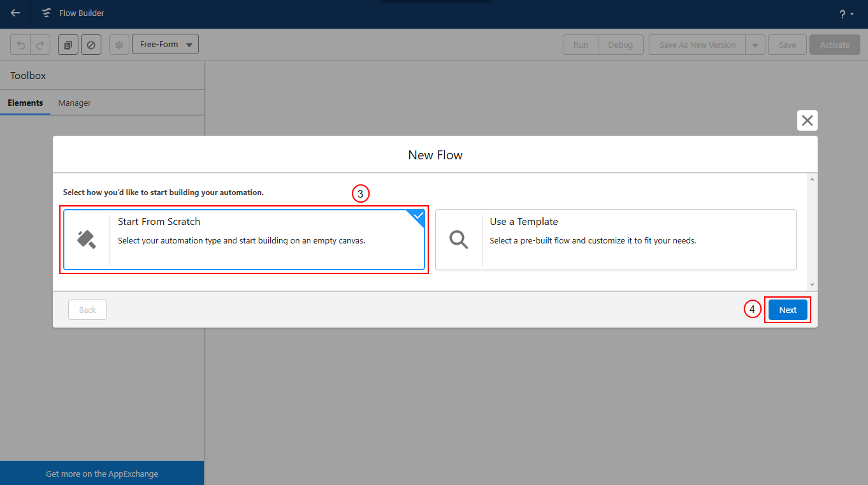Click the back arrow in the header
This screenshot has width=868, height=485.
click(x=16, y=13)
